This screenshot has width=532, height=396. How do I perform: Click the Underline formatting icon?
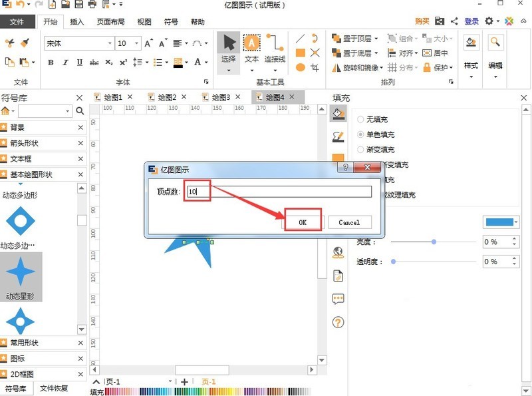click(80, 63)
